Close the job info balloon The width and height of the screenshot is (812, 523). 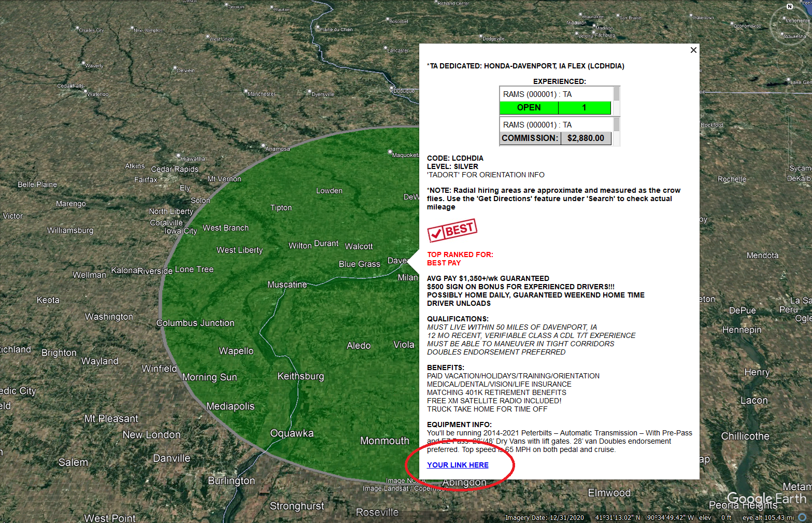click(693, 50)
